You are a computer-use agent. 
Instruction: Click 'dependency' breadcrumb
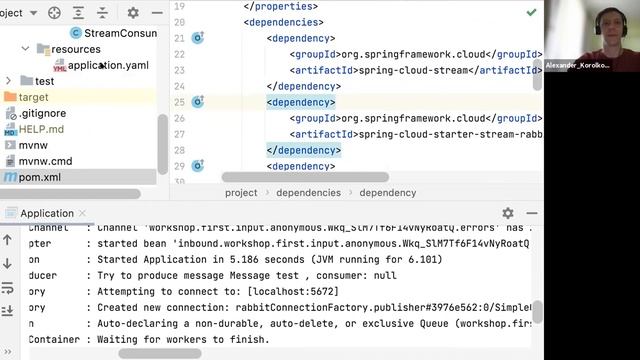(388, 193)
